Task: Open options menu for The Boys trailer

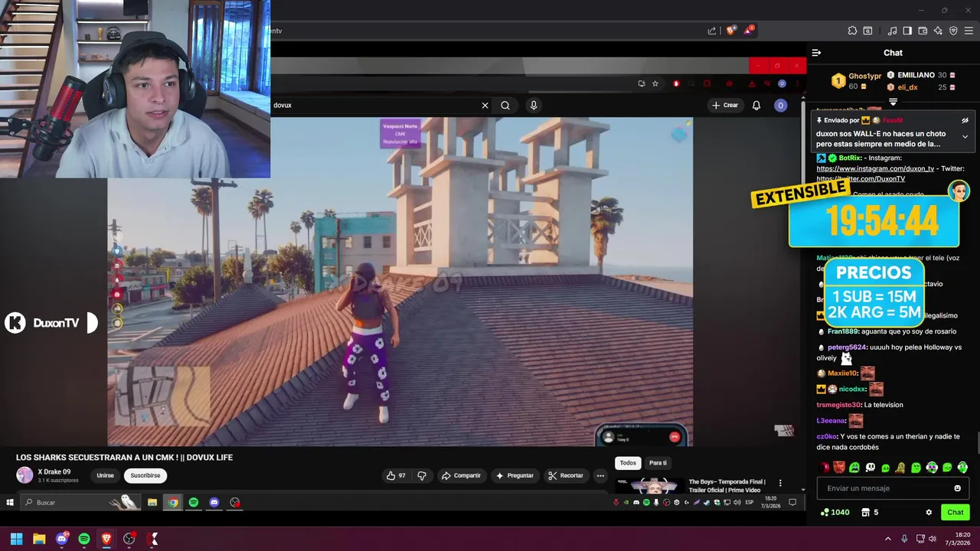Action: (780, 483)
